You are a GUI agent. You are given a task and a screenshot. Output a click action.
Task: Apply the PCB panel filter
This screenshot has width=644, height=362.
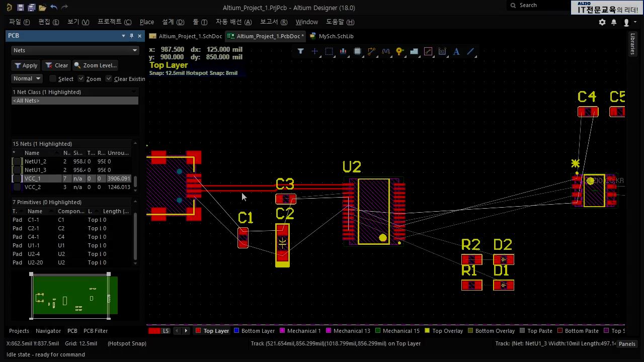coord(26,65)
